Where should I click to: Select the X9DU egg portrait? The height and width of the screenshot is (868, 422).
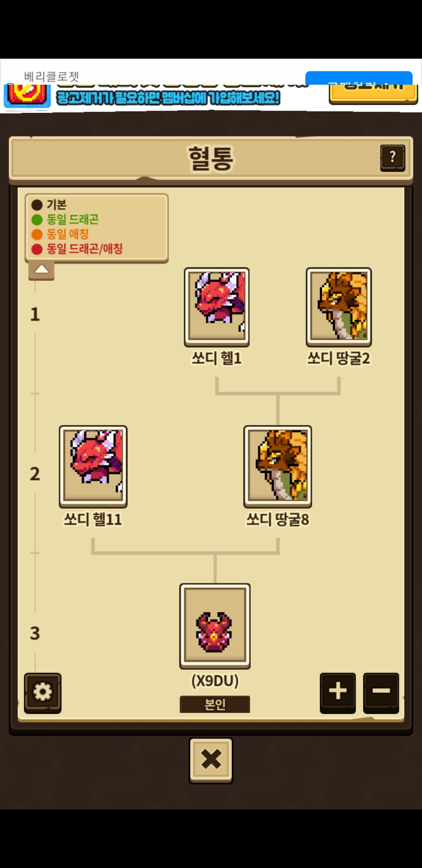pyautogui.click(x=215, y=626)
